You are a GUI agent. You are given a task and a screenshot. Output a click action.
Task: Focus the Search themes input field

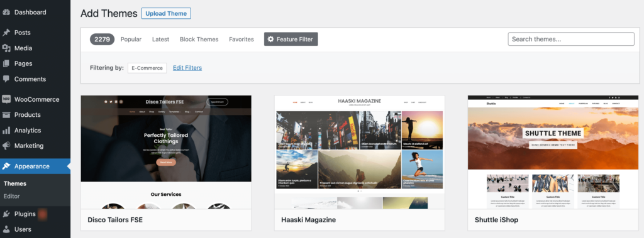click(x=571, y=40)
